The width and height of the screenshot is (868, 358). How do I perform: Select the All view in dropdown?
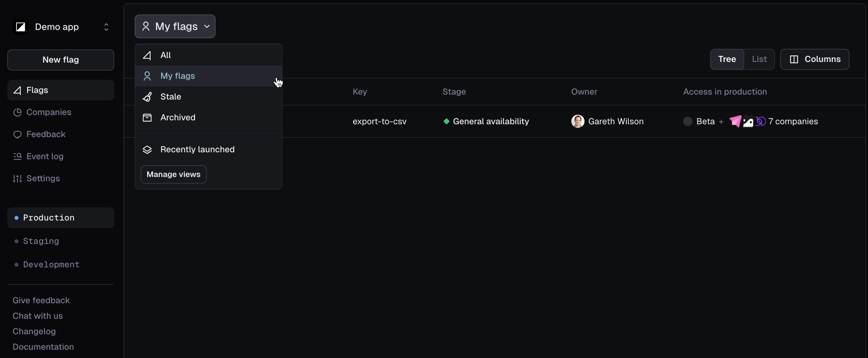(209, 55)
